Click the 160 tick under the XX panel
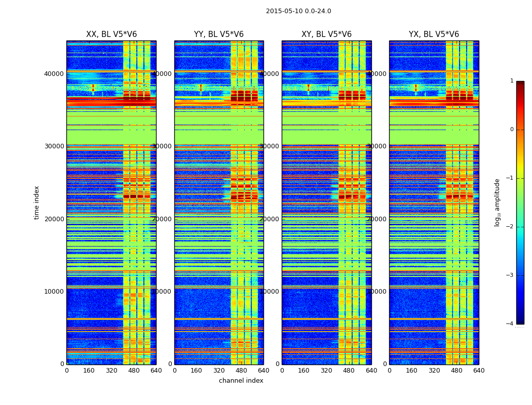This screenshot has width=532, height=405. coord(89,371)
